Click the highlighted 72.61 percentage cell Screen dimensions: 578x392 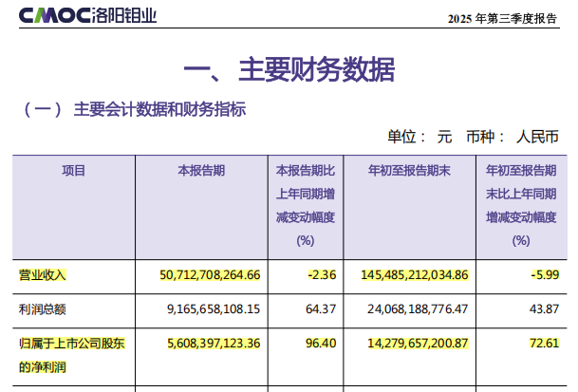point(544,344)
